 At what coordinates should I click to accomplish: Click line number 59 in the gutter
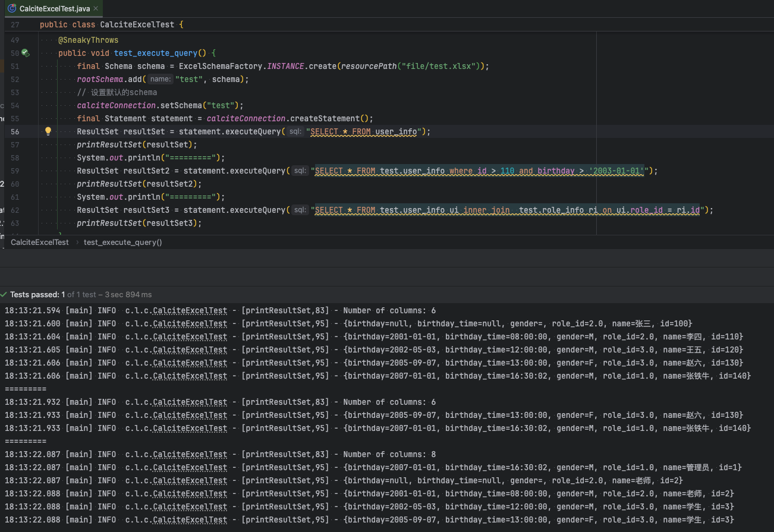(15, 171)
